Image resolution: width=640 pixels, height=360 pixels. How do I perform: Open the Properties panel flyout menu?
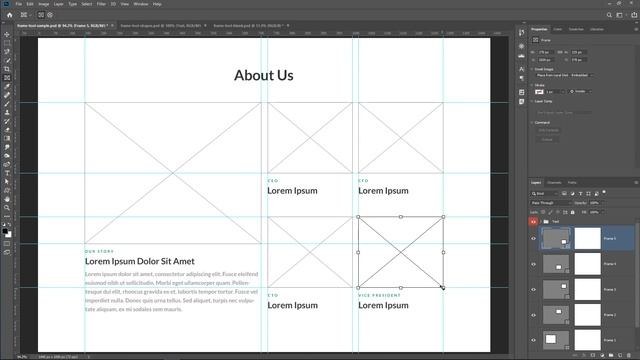636,29
